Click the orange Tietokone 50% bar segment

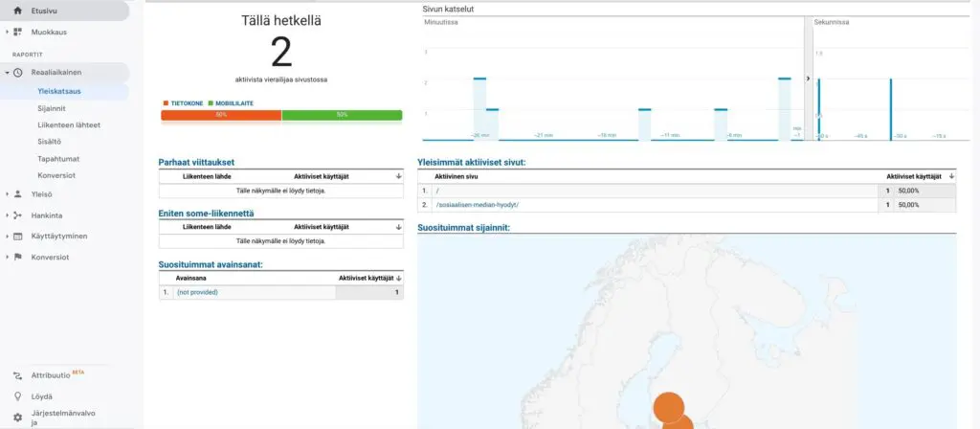(221, 115)
